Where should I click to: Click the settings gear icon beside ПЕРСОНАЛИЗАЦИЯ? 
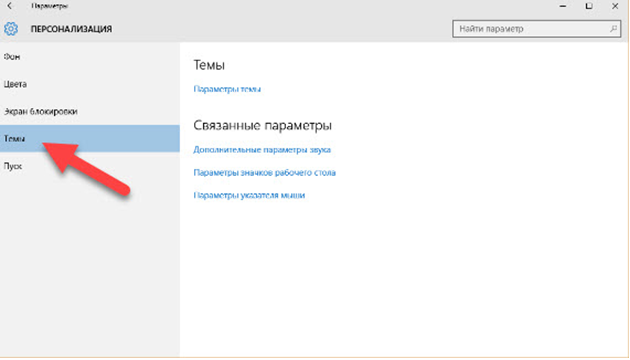pos(11,29)
